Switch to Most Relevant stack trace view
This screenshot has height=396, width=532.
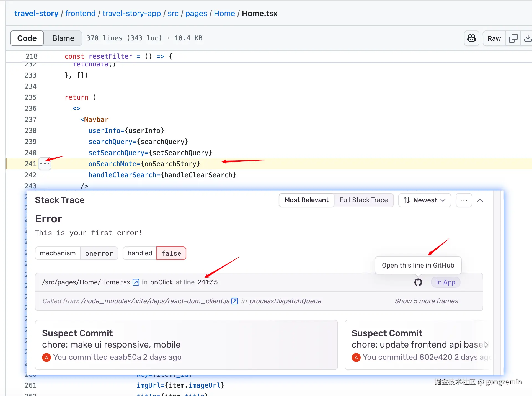point(306,200)
